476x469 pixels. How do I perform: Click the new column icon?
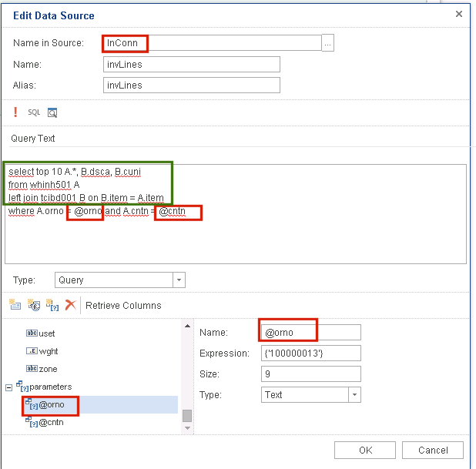click(15, 305)
